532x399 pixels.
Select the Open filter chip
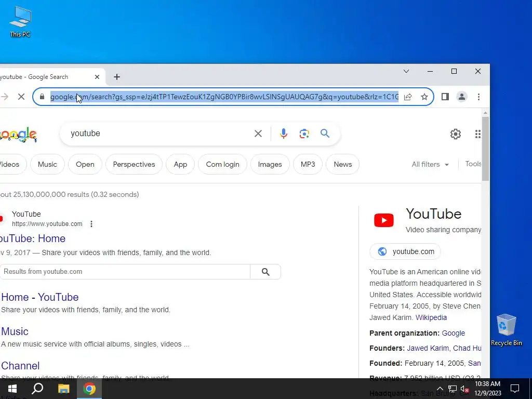85,164
